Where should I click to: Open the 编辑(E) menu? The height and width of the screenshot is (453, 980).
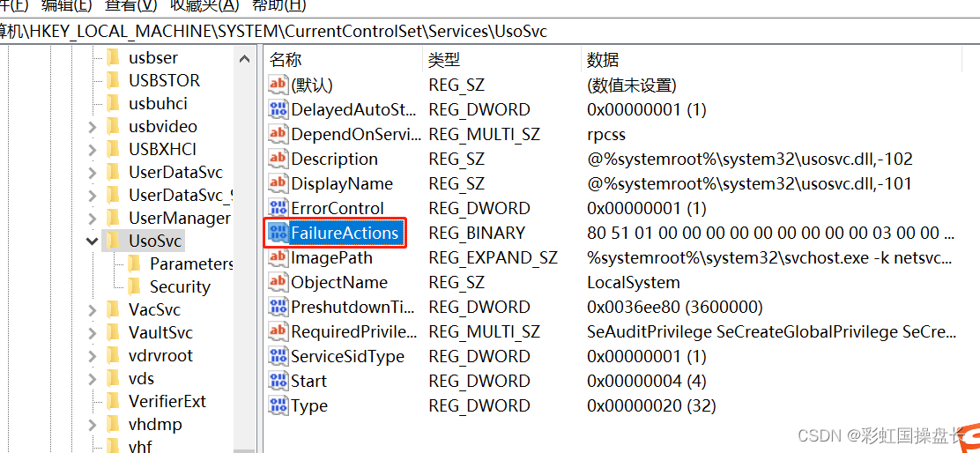pyautogui.click(x=67, y=5)
